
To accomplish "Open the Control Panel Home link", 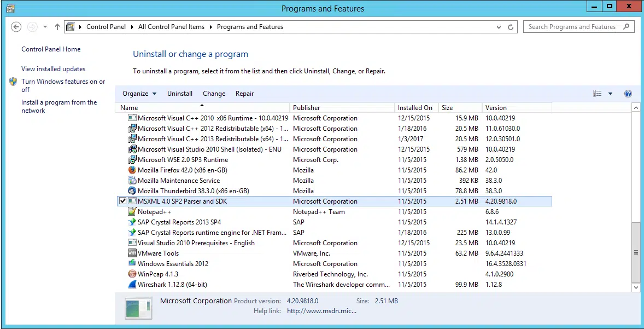I will click(51, 49).
